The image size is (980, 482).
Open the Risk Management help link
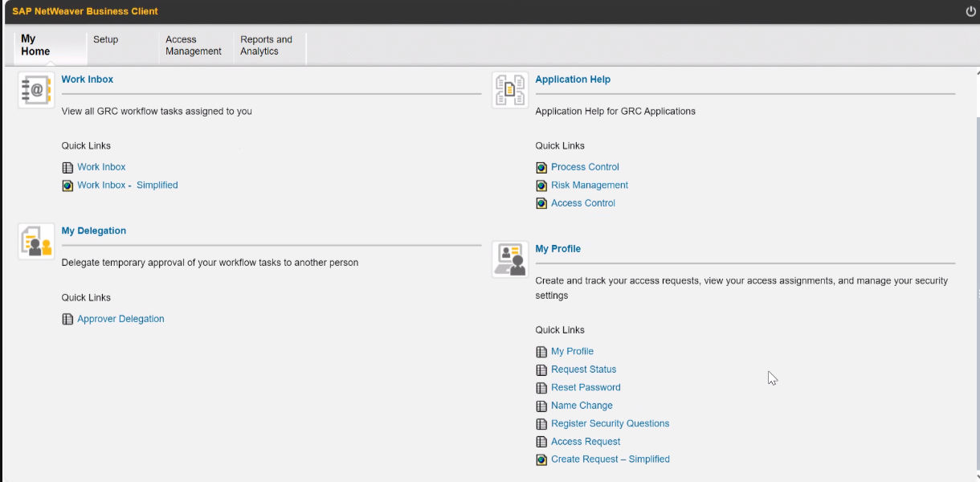(x=589, y=186)
